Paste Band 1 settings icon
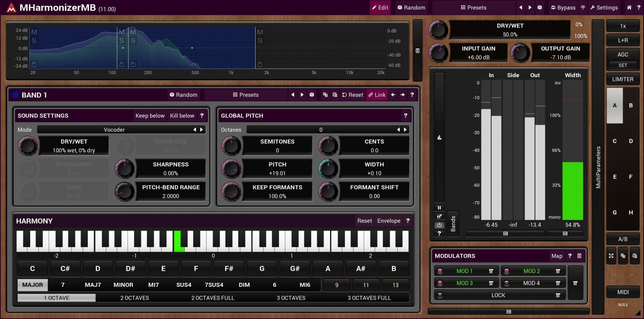This screenshot has width=644, height=319. pyautogui.click(x=335, y=95)
